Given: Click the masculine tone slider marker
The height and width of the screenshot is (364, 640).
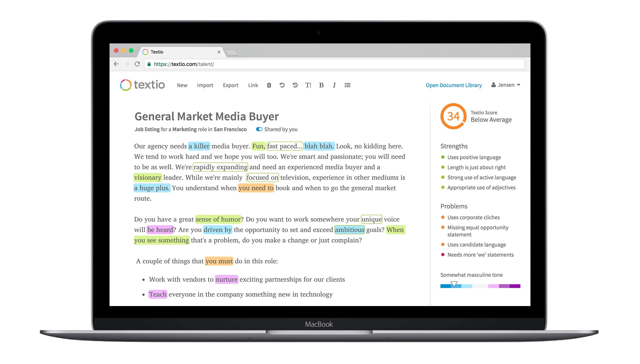Looking at the screenshot, I should pos(454,284).
